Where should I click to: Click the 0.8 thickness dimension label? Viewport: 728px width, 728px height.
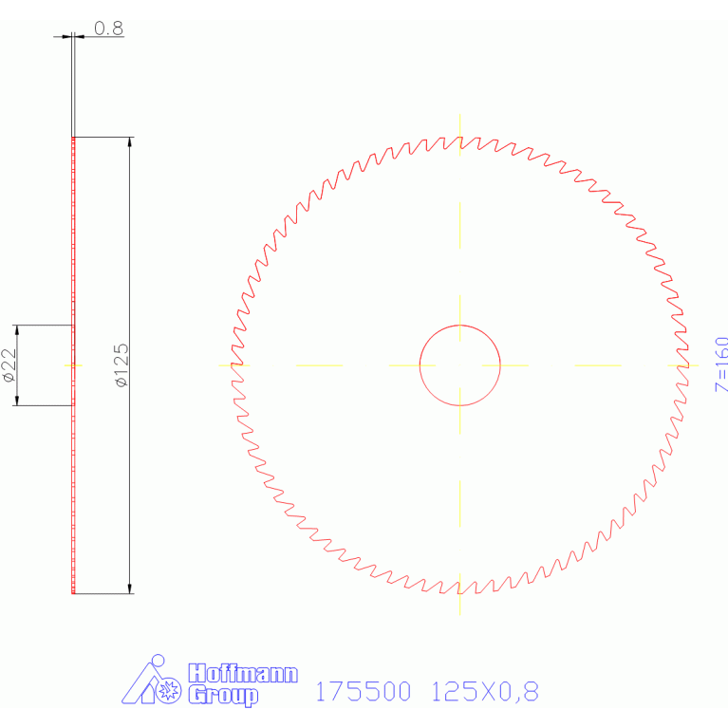[x=108, y=28]
